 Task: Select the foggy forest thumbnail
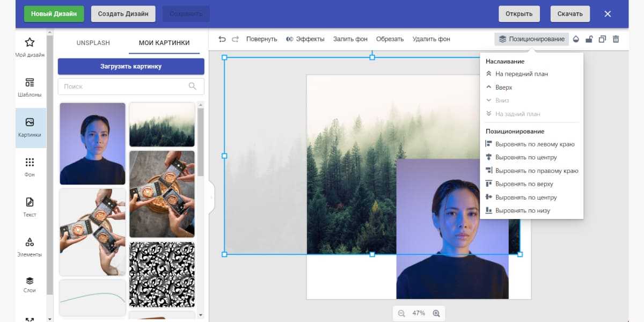click(x=162, y=125)
